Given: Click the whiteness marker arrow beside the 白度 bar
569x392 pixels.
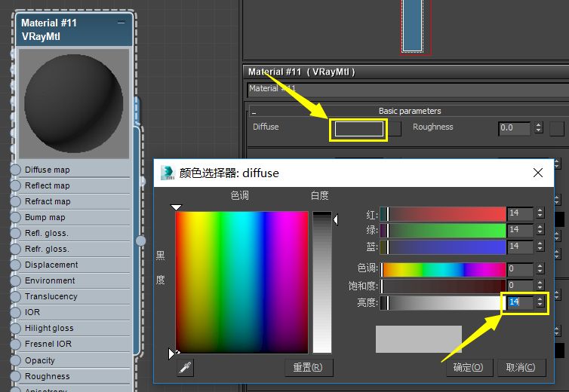Looking at the screenshot, I should pyautogui.click(x=336, y=219).
